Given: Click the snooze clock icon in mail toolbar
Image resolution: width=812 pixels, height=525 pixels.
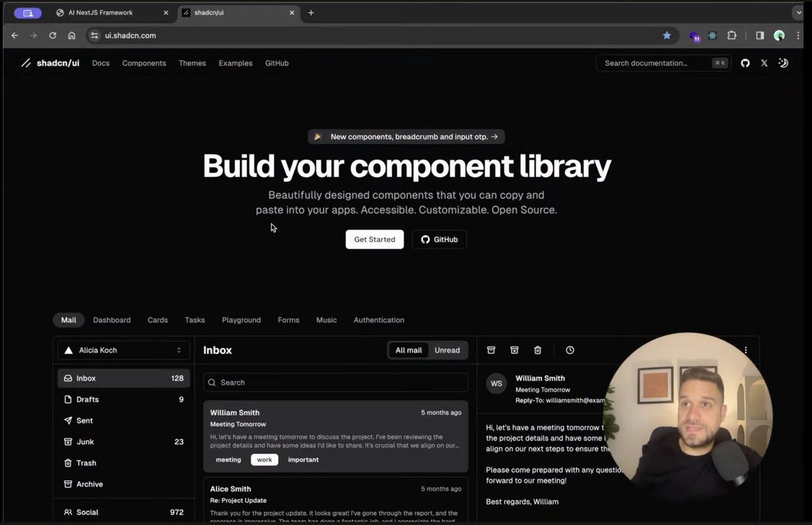Looking at the screenshot, I should (570, 350).
